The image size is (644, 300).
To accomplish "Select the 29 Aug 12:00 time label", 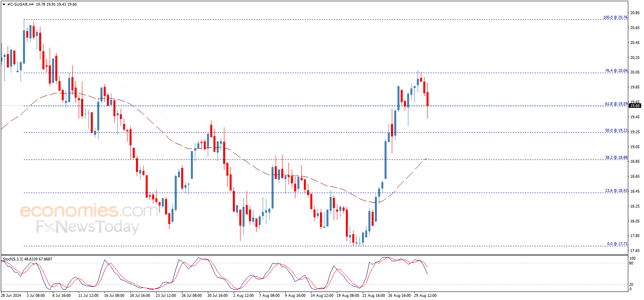I will tap(425, 296).
